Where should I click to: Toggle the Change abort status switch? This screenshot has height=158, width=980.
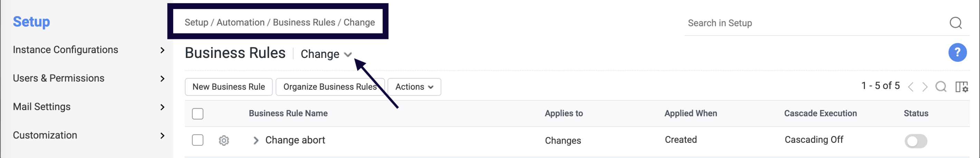point(916,141)
